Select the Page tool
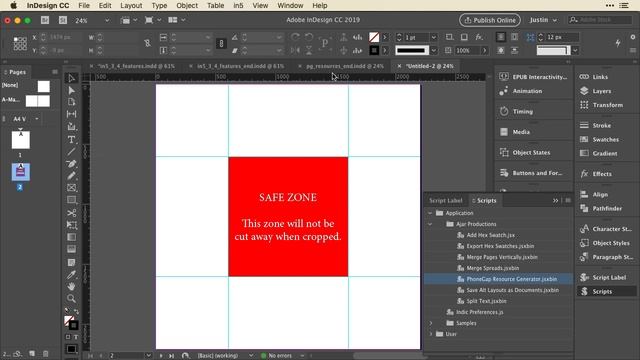The height and width of the screenshot is (360, 640). (71, 102)
